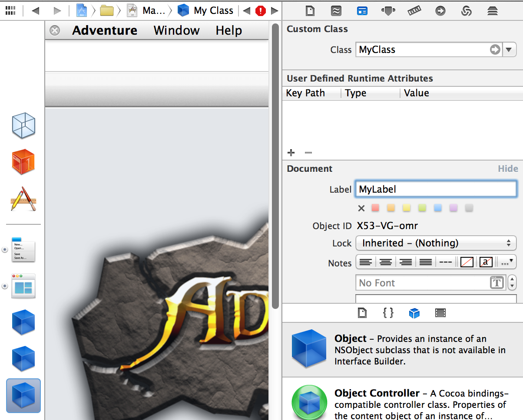Choose the purple label color

coord(453,208)
